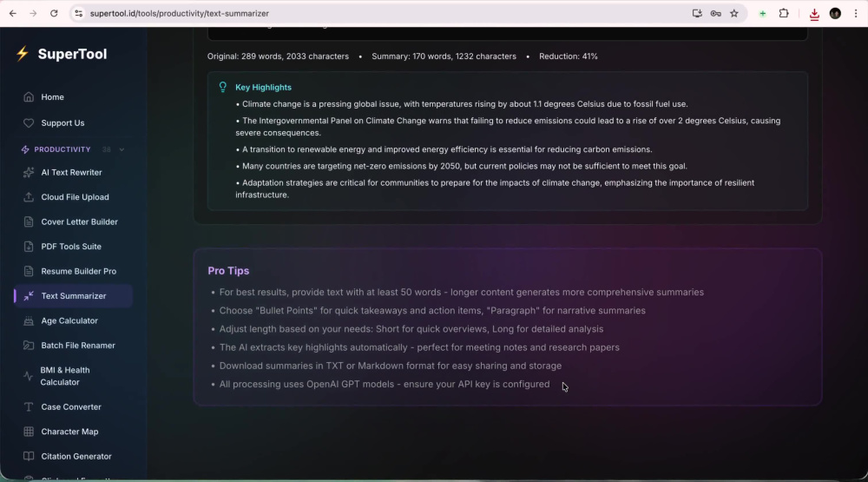Click the Age Calculator cake icon
This screenshot has height=482, width=868.
click(29, 320)
